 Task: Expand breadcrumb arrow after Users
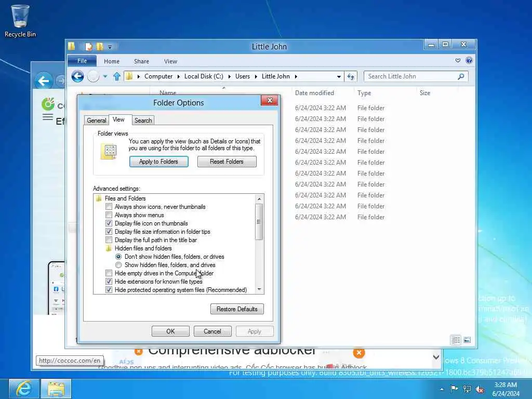point(256,77)
